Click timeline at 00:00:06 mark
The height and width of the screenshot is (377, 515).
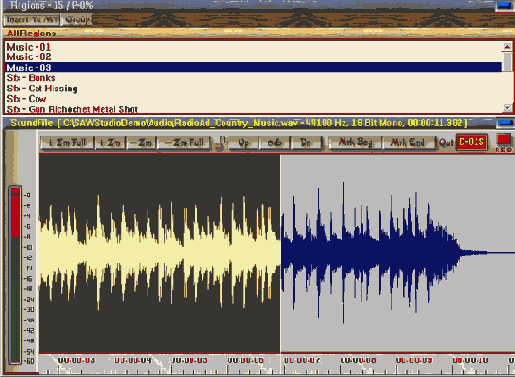(x=245, y=360)
